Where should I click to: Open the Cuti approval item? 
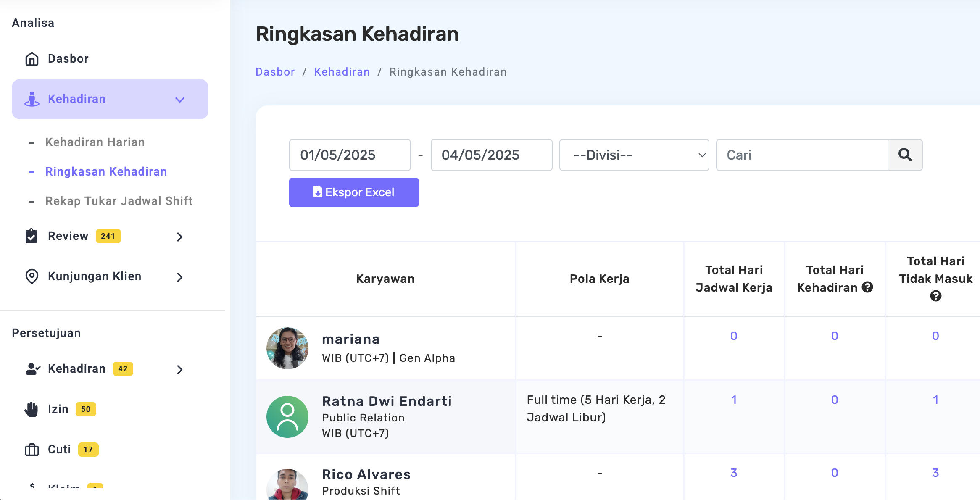click(59, 450)
